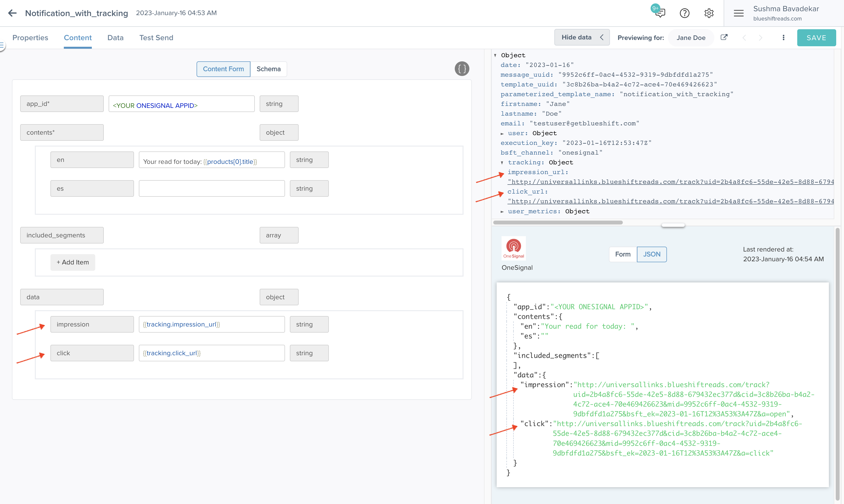Viewport: 844px width, 504px height.
Task: Expand the user Object node
Action: click(x=503, y=133)
